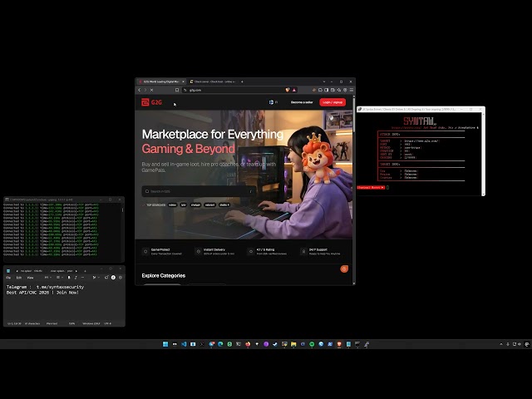Open the Brave Rewards triangle icon
This screenshot has height=399, width=532.
coord(294,90)
